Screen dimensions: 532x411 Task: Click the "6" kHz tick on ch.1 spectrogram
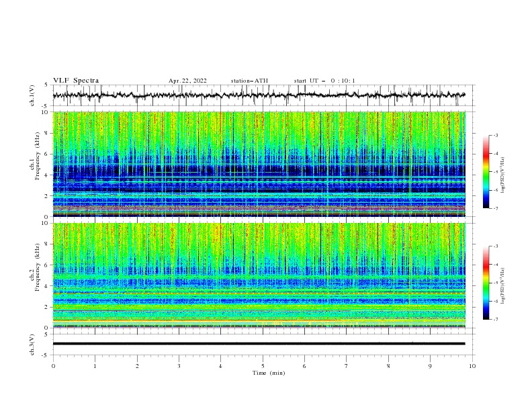click(x=47, y=154)
